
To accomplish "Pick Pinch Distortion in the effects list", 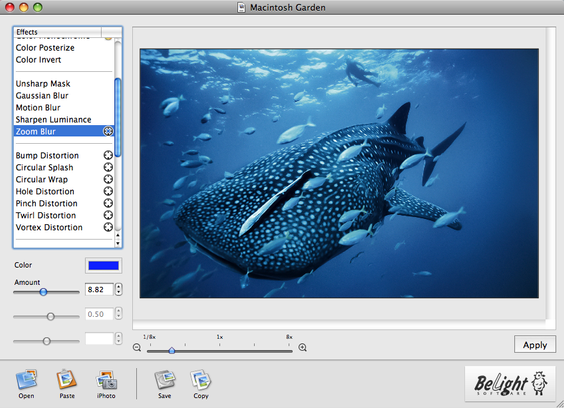I will [x=46, y=203].
